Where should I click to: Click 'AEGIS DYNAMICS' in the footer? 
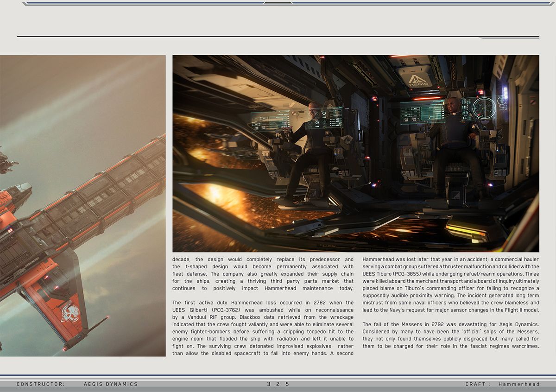[111, 384]
